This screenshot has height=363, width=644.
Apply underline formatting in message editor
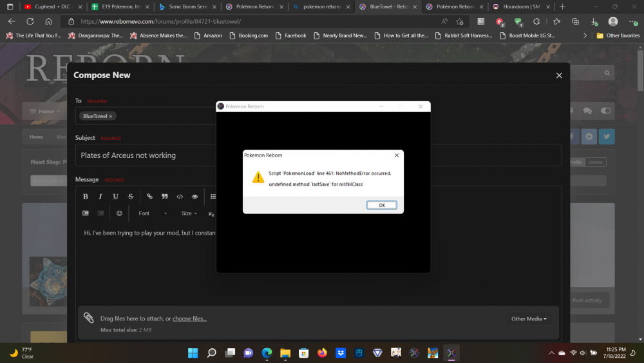115,197
